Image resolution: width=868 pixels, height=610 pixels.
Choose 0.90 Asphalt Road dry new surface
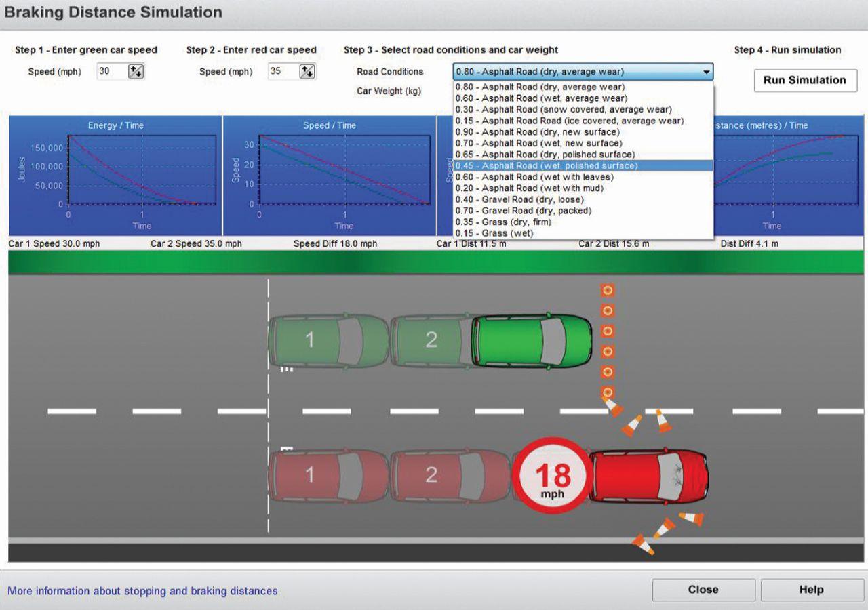583,132
